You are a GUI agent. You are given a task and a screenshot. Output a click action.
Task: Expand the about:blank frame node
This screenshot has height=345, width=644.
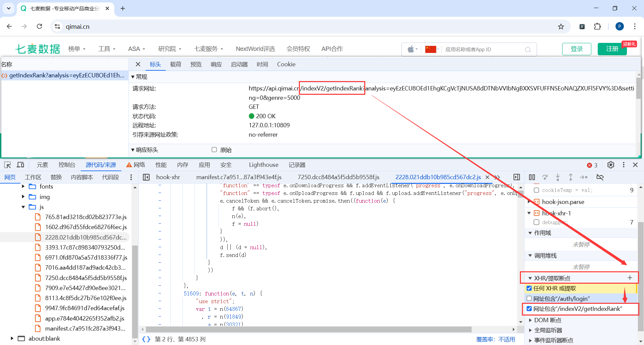coord(12,338)
